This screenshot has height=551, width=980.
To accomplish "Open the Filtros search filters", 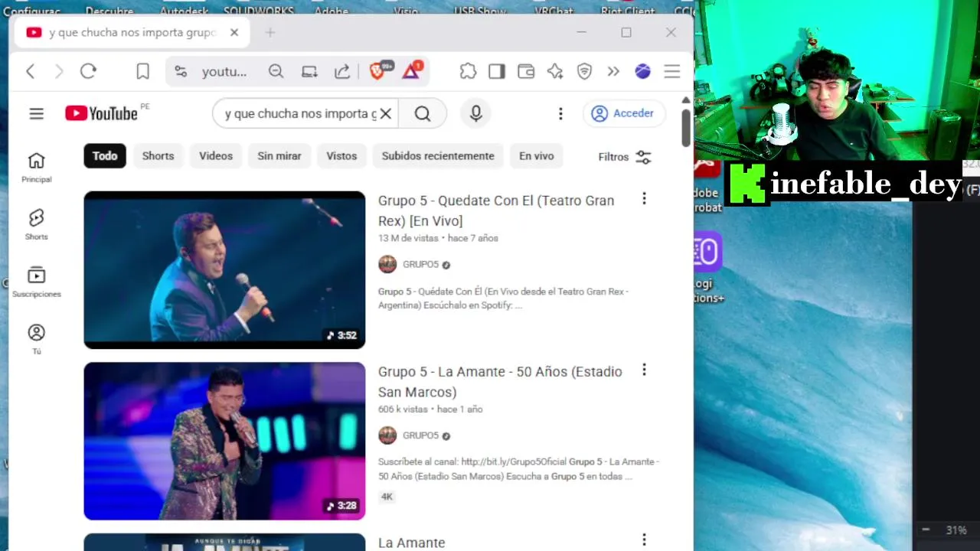I will click(625, 157).
